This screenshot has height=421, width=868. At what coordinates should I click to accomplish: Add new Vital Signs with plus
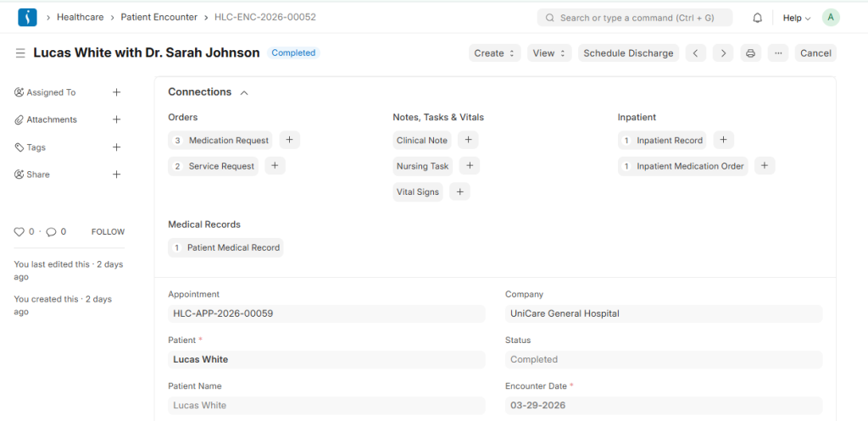pyautogui.click(x=459, y=192)
